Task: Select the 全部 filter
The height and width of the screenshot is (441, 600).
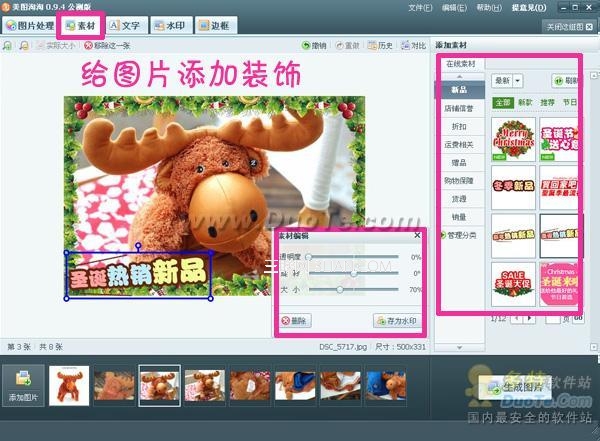Action: pos(502,103)
